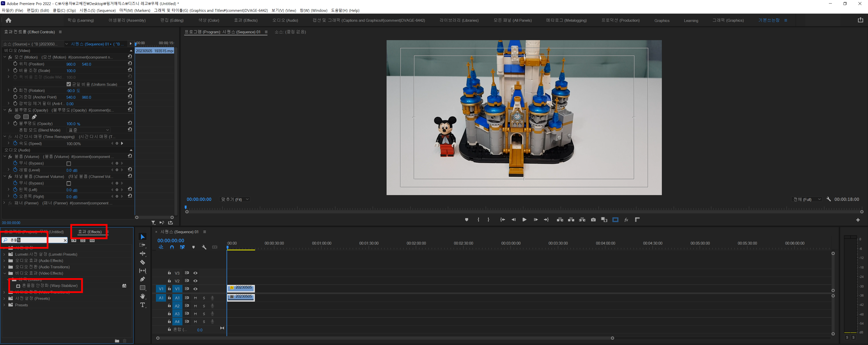Clear the effects search field
868x345 pixels.
click(x=65, y=240)
